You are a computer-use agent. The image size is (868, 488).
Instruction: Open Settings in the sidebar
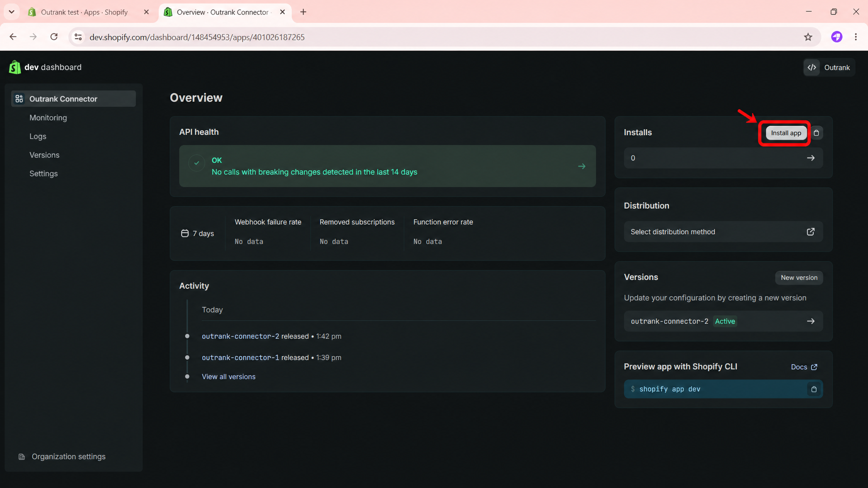(44, 174)
